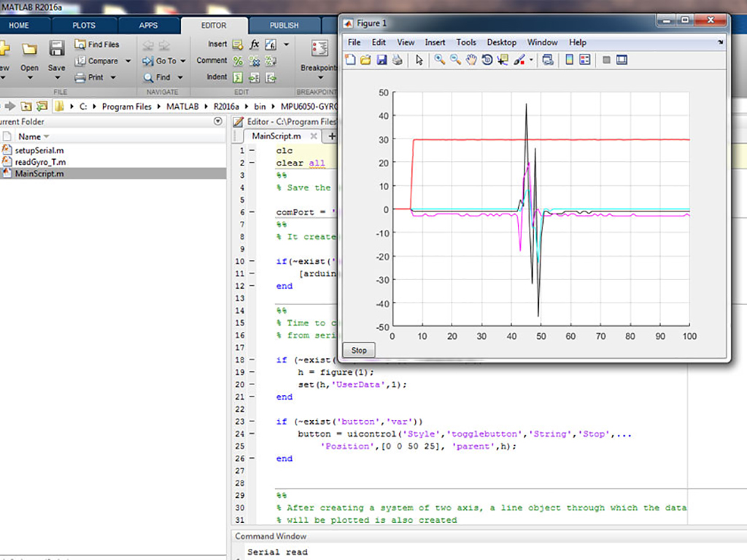
Task: Activate the Data Cursor tool
Action: point(502,61)
